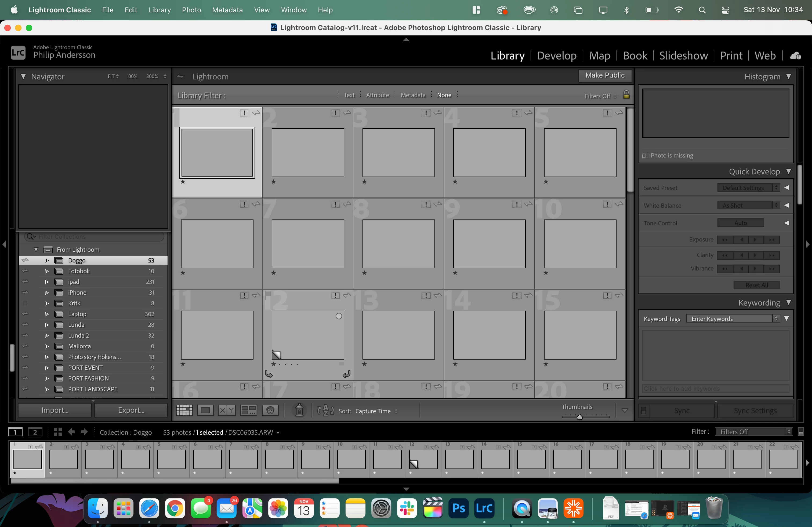Click the cloud sync status icon
This screenshot has width=812, height=527.
[796, 56]
